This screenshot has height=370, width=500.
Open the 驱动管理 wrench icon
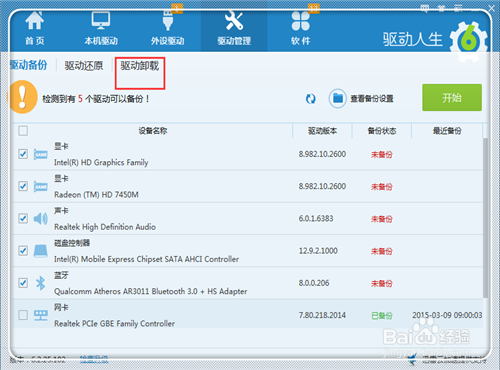click(x=234, y=21)
